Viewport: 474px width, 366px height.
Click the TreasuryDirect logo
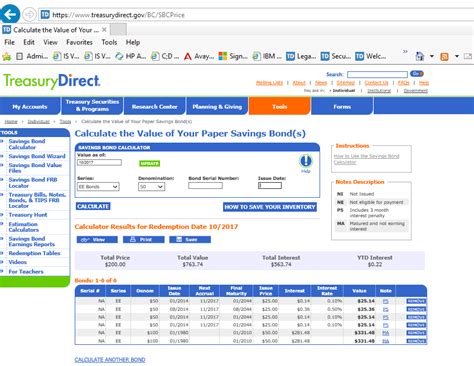point(51,81)
